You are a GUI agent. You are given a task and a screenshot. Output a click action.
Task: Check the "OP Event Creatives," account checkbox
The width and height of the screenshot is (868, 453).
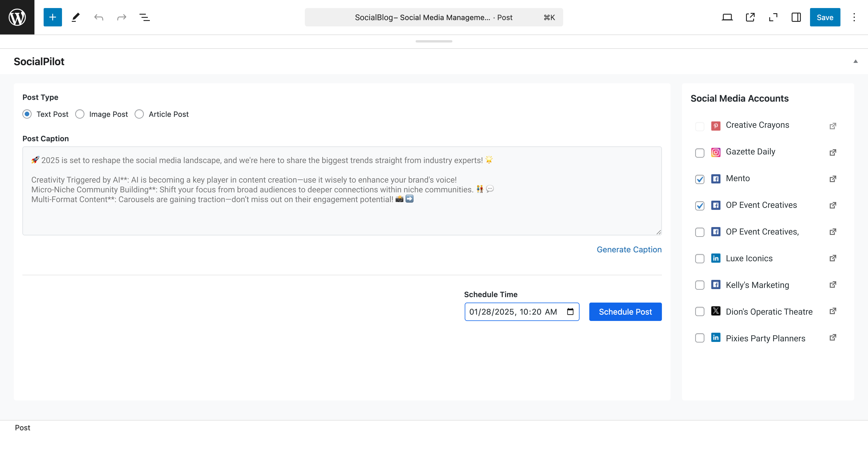coord(700,232)
